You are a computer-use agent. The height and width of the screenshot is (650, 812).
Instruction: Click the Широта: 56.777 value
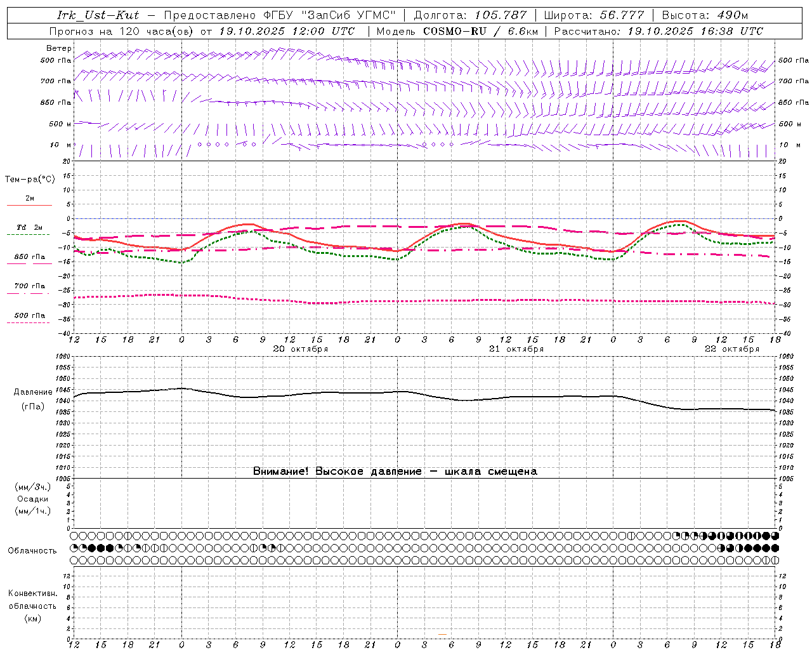(594, 15)
